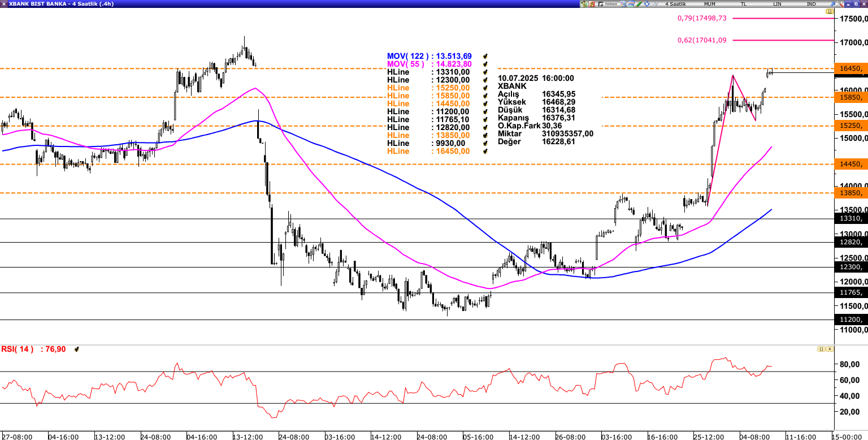Viewport: 868px width, 440px height.
Task: Click the first yellow-green toolbar icon
Action: pyautogui.click(x=584, y=4)
